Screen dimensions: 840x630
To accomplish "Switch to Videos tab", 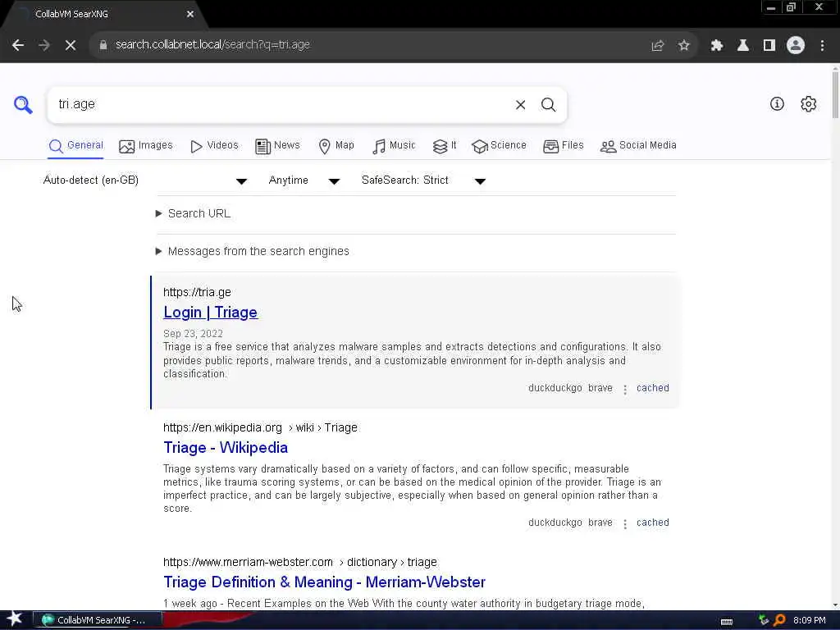I will point(214,146).
